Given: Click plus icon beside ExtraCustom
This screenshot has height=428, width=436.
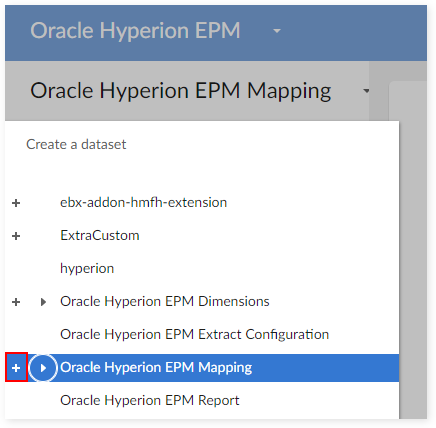Looking at the screenshot, I should point(16,236).
